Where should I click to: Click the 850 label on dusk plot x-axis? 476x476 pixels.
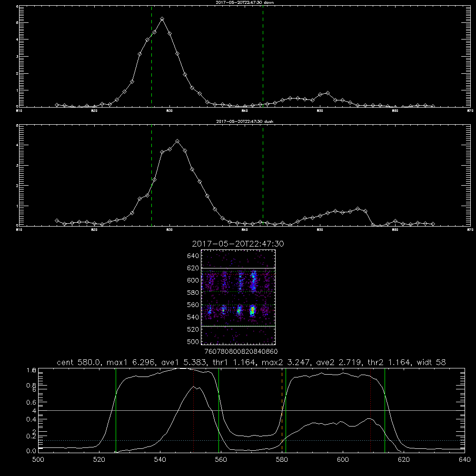[320, 230]
